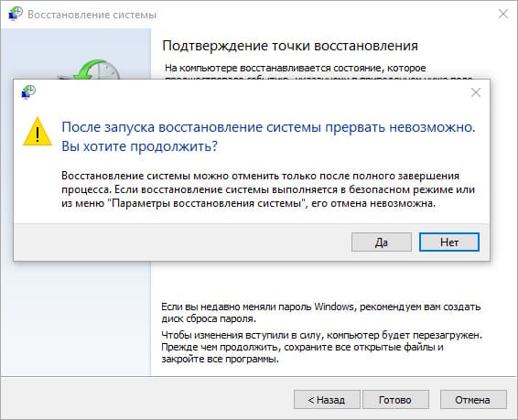
Task: Click the Готово button
Action: pos(395,400)
